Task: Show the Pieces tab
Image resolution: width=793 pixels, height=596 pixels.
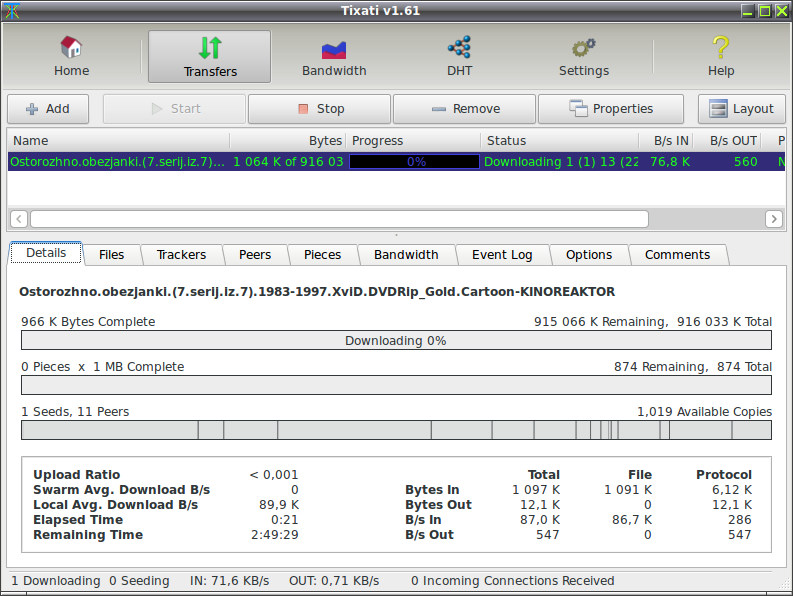Action: pos(323,254)
